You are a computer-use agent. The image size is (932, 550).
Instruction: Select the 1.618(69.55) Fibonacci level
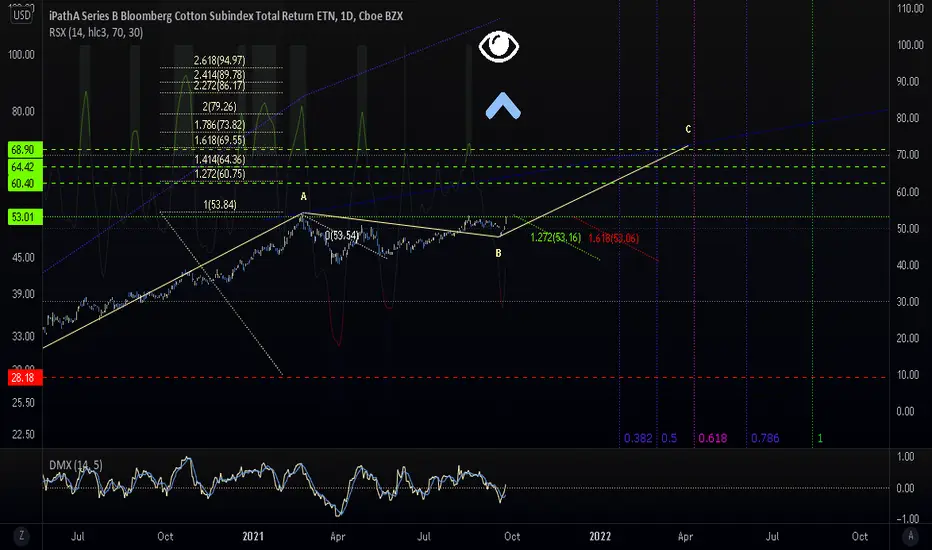click(219, 140)
